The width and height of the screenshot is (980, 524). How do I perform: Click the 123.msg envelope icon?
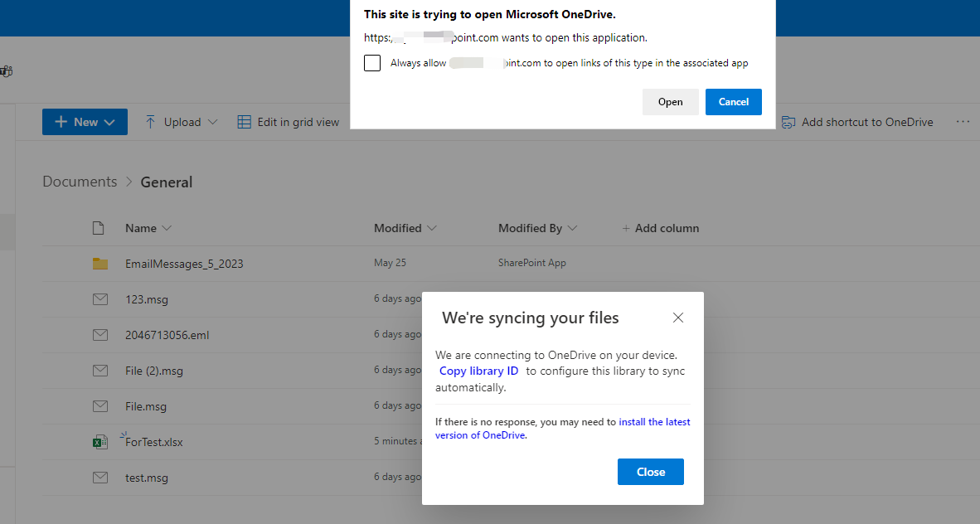[100, 299]
